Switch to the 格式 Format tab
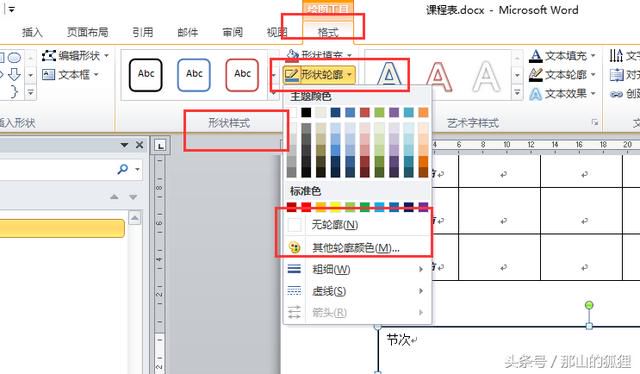 tap(328, 32)
